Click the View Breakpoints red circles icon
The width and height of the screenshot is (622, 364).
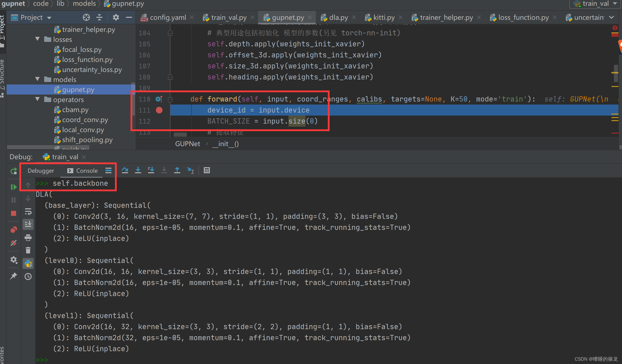click(x=14, y=230)
